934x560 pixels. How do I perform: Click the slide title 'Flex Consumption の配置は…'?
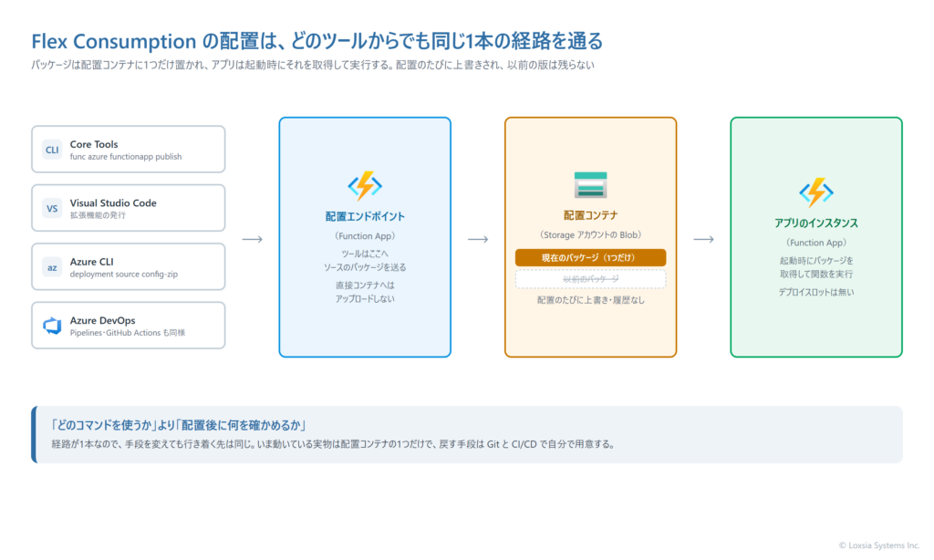pyautogui.click(x=317, y=41)
